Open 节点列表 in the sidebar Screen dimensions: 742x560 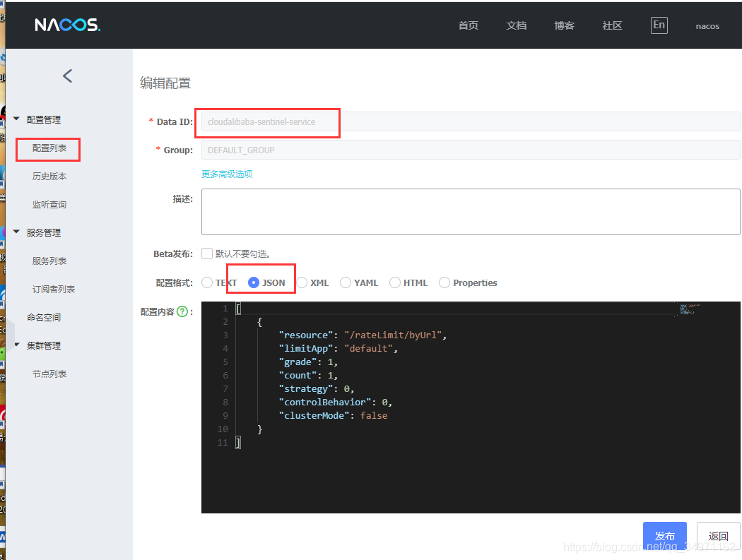click(x=49, y=374)
